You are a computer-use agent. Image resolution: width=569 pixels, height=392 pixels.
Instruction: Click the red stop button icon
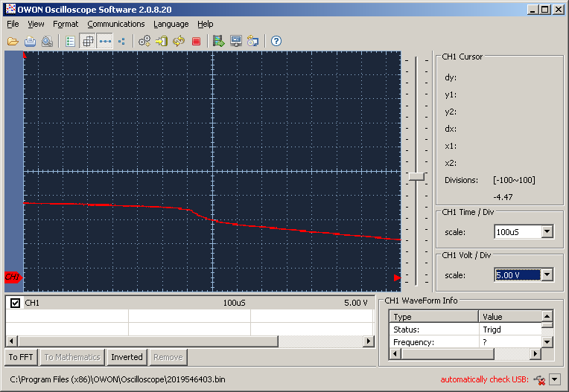(196, 42)
